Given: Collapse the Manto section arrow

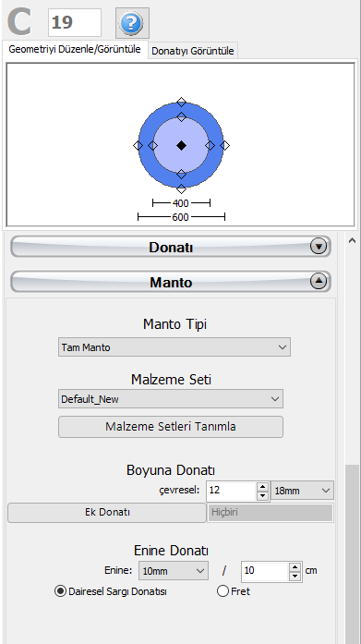Looking at the screenshot, I should coord(319,281).
